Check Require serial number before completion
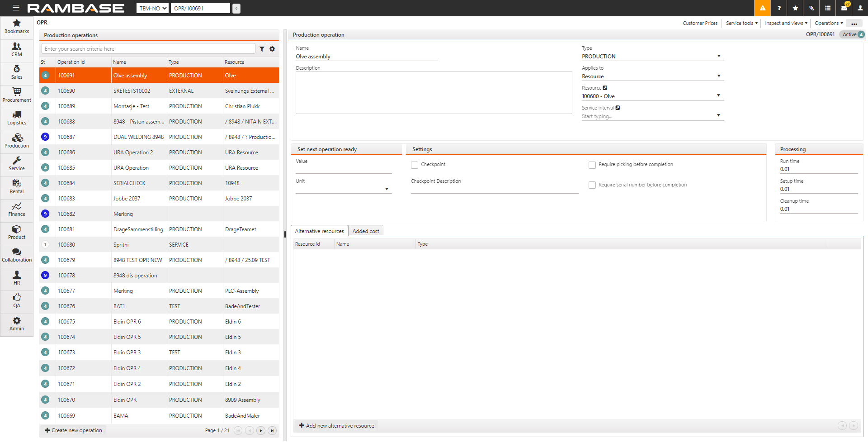Image resolution: width=868 pixels, height=443 pixels. [592, 185]
